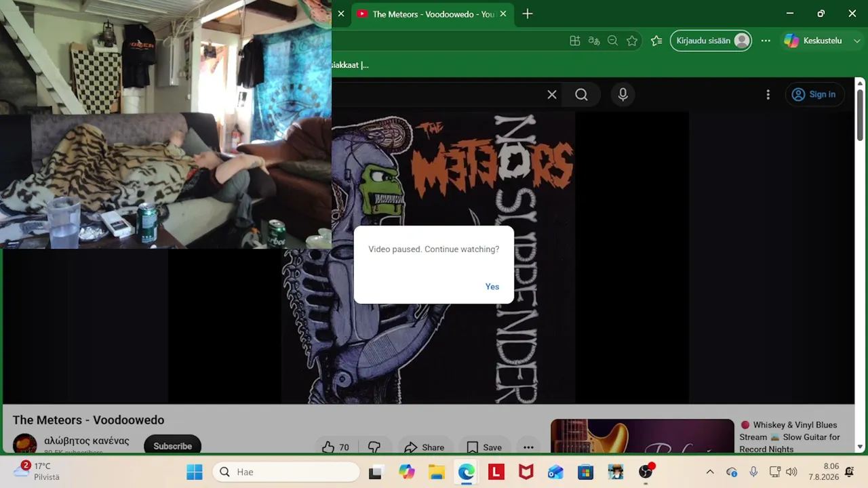Open the αλώβητος κανένας channel name
This screenshot has width=868, height=488.
coord(86,441)
